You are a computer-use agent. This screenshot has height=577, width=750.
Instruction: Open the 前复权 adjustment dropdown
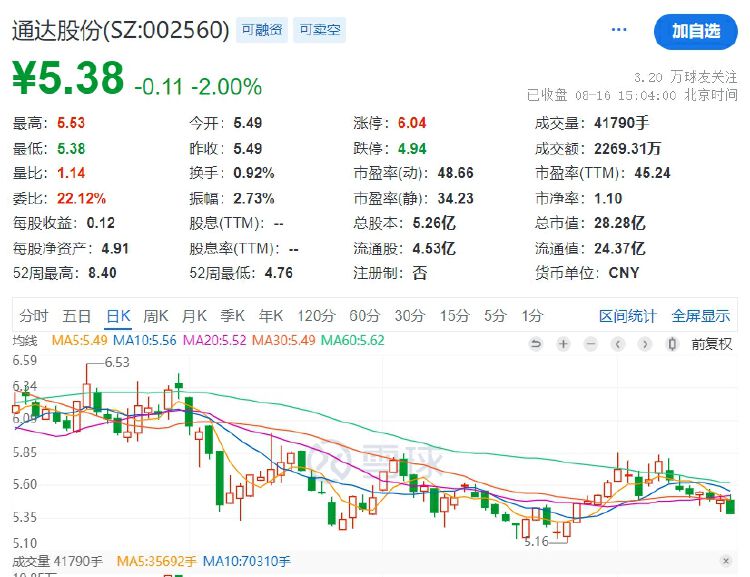click(x=711, y=344)
